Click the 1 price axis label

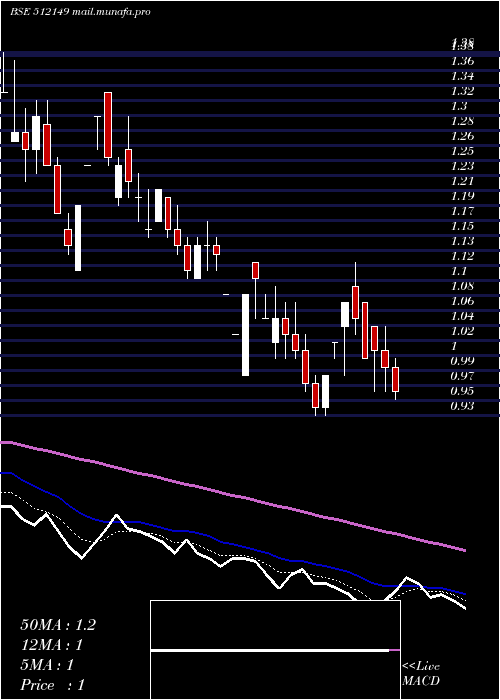[456, 346]
